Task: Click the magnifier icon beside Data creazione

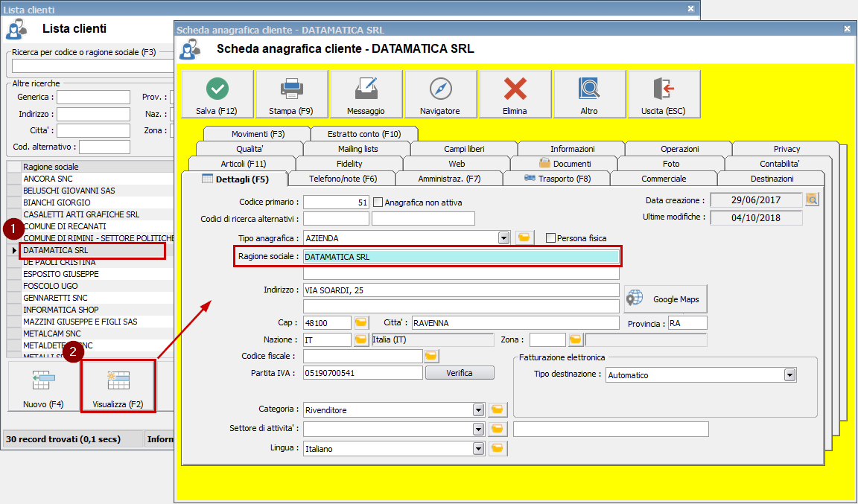Action: pyautogui.click(x=812, y=200)
